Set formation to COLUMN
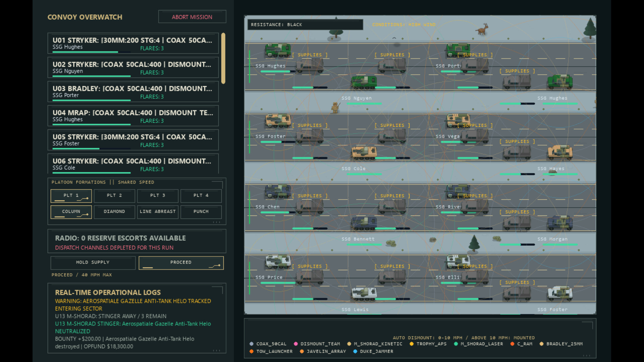The height and width of the screenshot is (362, 644). coord(71,212)
